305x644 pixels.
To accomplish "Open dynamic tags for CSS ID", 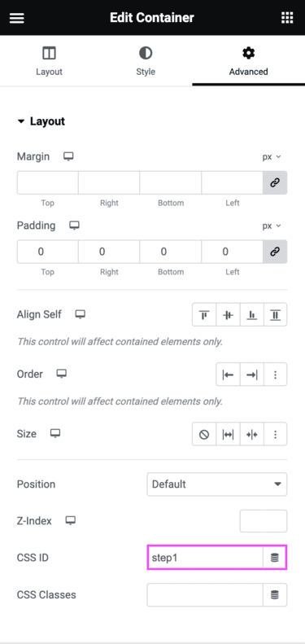I will (x=275, y=558).
